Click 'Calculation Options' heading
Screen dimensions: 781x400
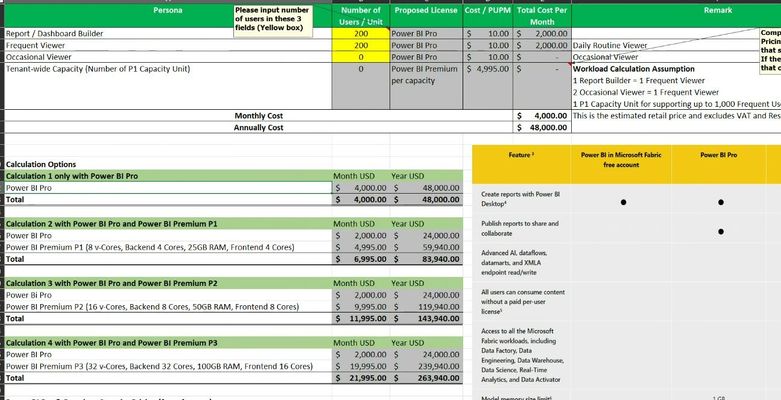41,164
